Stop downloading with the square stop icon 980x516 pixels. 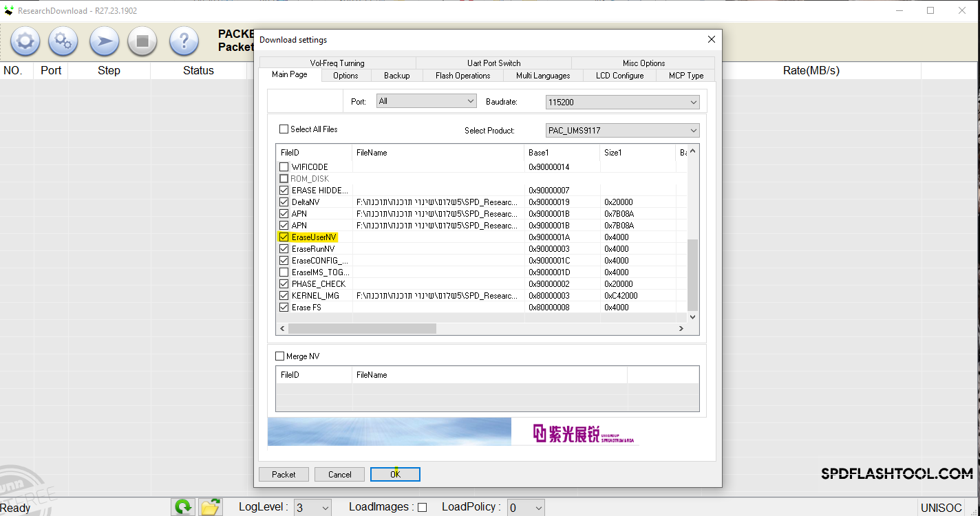(x=142, y=41)
